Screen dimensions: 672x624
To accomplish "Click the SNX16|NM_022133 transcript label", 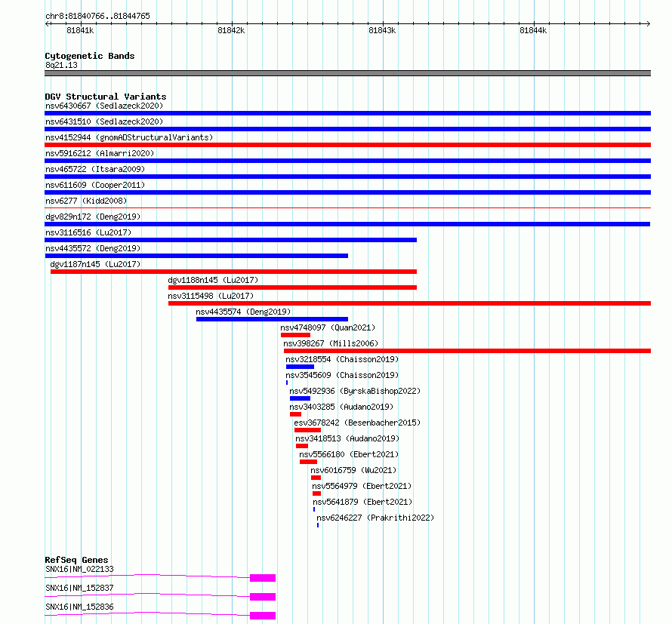I will (x=80, y=569).
